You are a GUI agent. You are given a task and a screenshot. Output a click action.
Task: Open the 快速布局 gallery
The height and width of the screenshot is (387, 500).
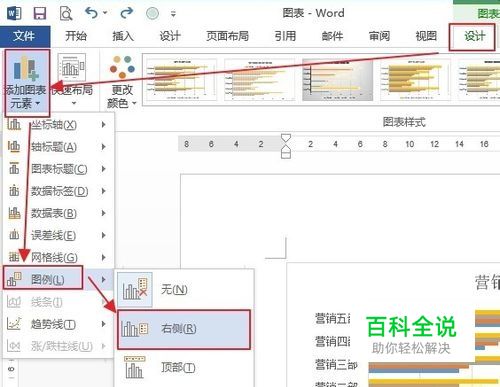[x=72, y=80]
